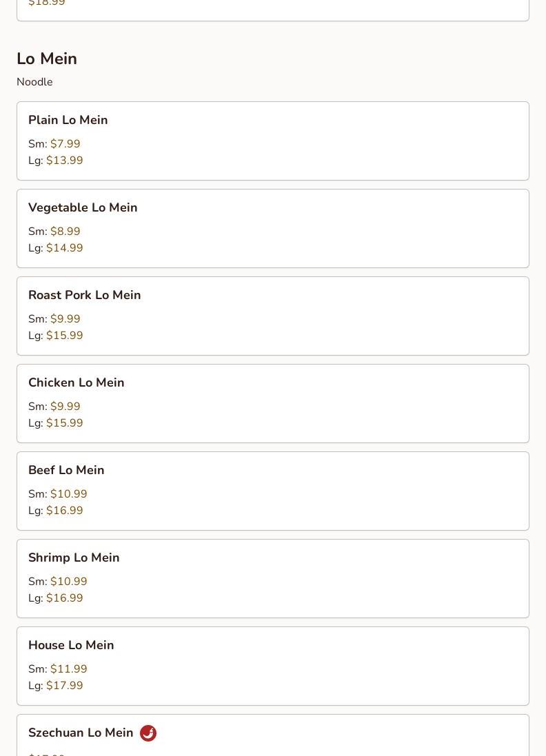Pick Roast Pork Lo Mein large $15.99
This screenshot has height=756, width=546.
coord(64,336)
